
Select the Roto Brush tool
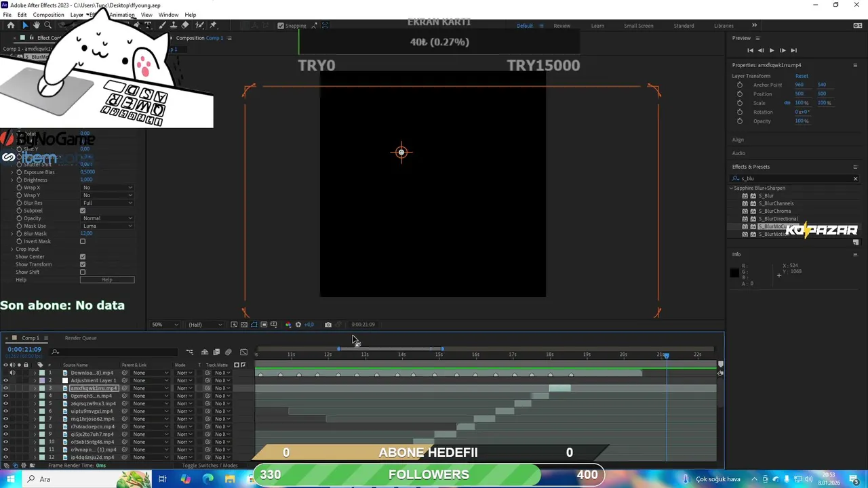[200, 25]
